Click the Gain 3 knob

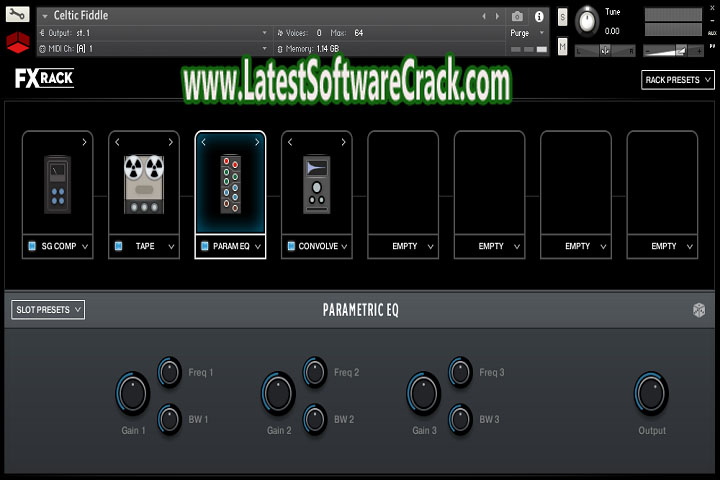tap(423, 393)
